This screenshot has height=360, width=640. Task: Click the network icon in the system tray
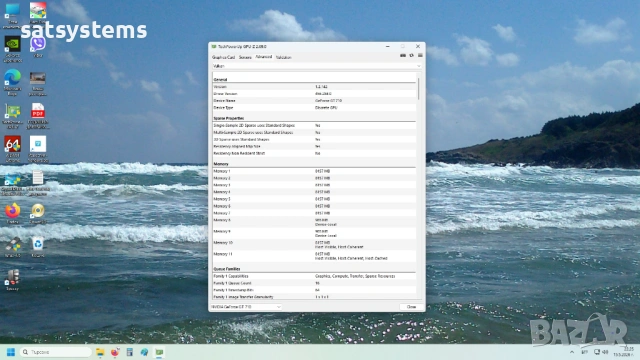pyautogui.click(x=597, y=352)
